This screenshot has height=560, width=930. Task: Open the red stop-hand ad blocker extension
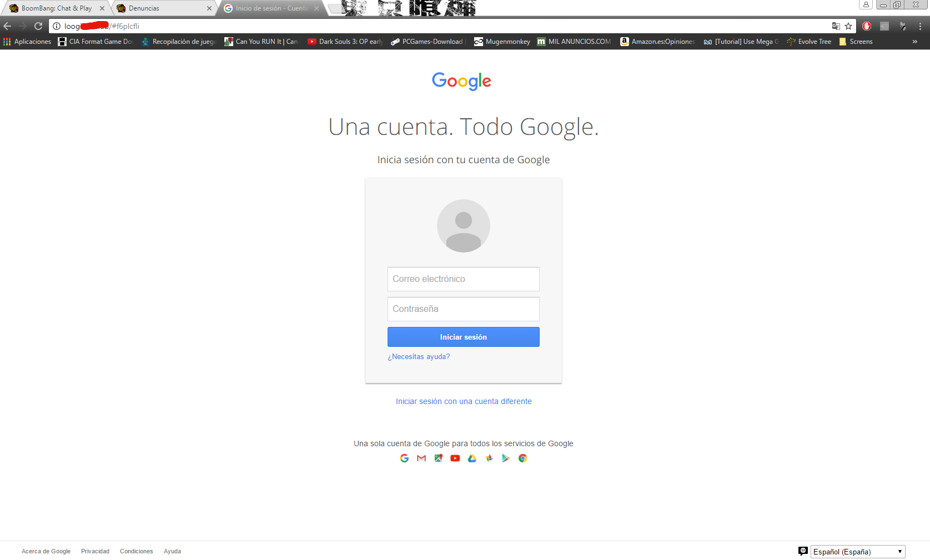pyautogui.click(x=867, y=26)
